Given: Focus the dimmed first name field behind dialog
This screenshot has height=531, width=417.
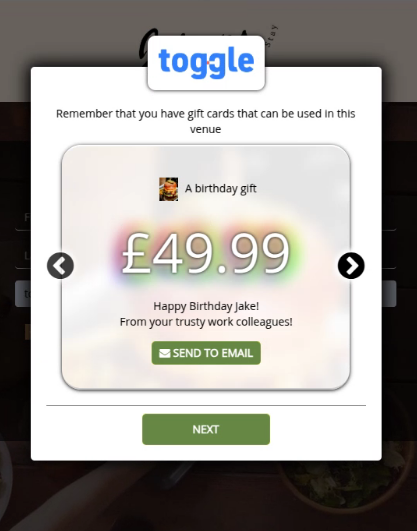Looking at the screenshot, I should pos(23,217).
